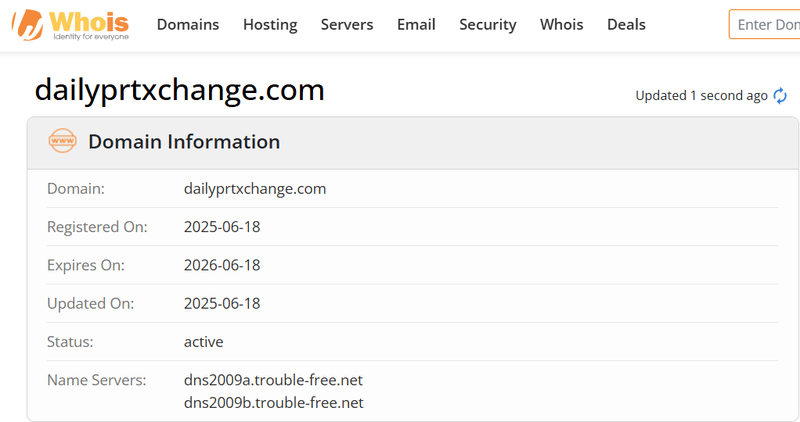Open the Whois menu item
800x422 pixels.
pos(562,24)
